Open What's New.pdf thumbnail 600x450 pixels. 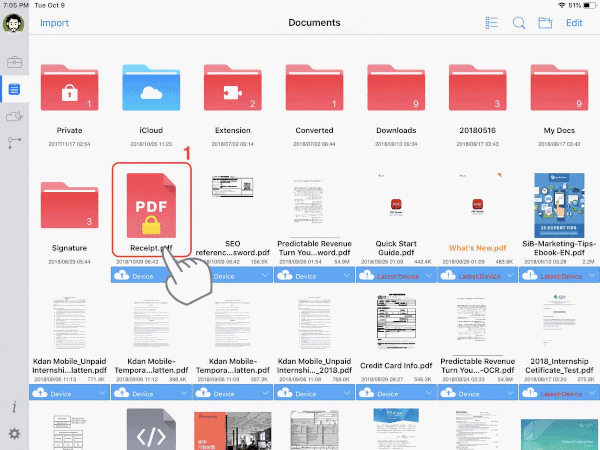478,205
